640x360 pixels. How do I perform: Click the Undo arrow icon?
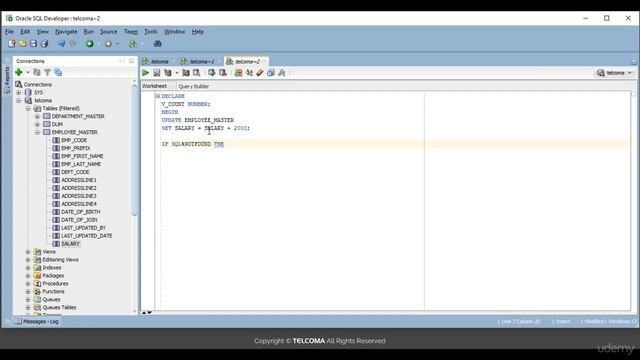61,44
